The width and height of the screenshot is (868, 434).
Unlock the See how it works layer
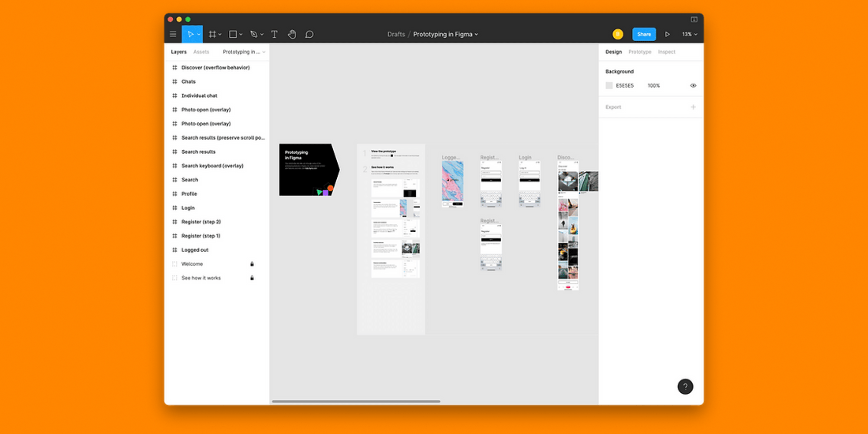coord(252,278)
